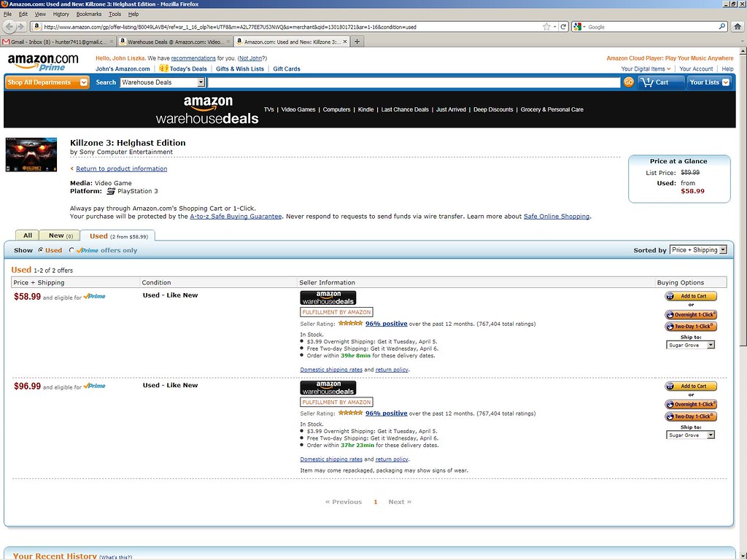The width and height of the screenshot is (747, 560).
Task: Open the Firefox home page icon
Action: pyautogui.click(x=738, y=27)
